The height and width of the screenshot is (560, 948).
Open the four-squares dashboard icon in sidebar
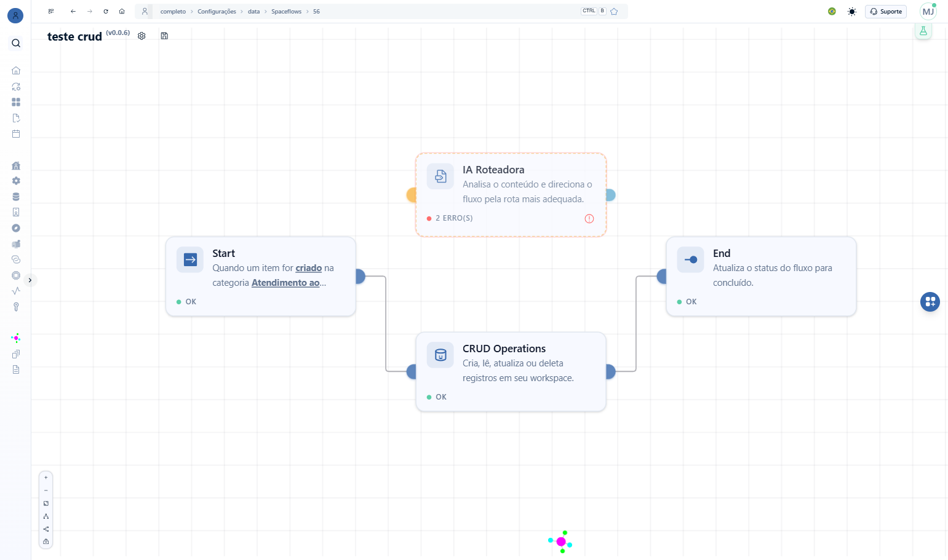tap(16, 102)
